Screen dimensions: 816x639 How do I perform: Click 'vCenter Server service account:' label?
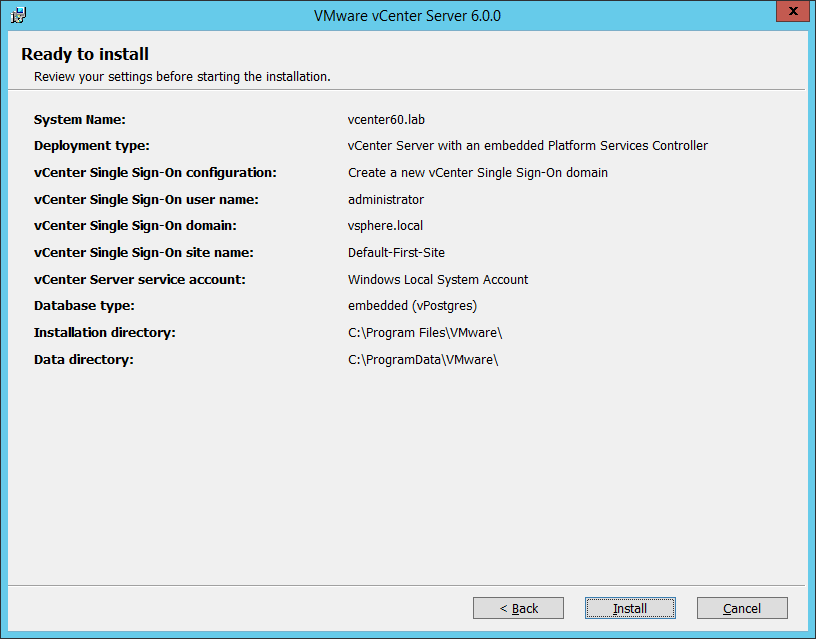pyautogui.click(x=139, y=280)
